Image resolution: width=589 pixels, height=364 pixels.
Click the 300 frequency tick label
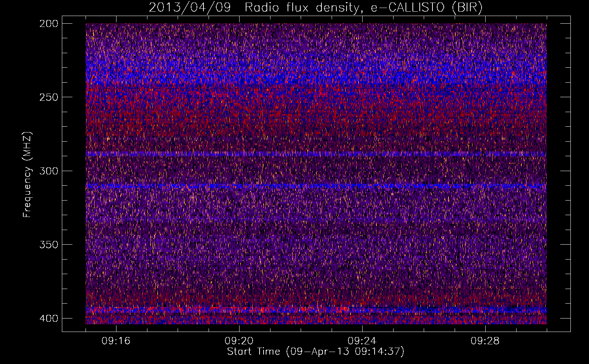tap(48, 171)
